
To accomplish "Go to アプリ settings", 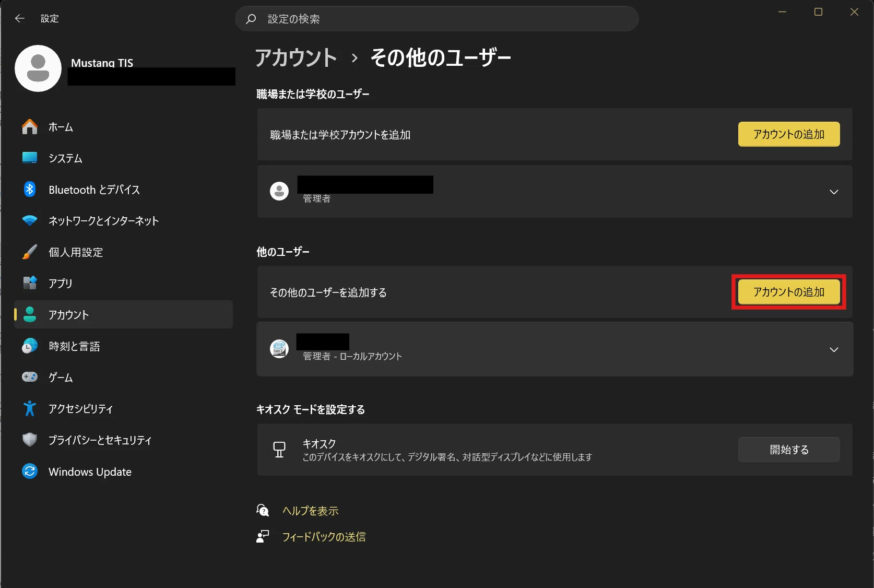I will click(x=123, y=284).
